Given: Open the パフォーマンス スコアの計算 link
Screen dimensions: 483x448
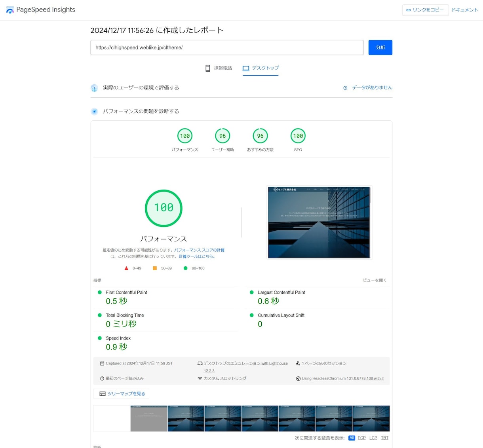Looking at the screenshot, I should click(x=199, y=250).
